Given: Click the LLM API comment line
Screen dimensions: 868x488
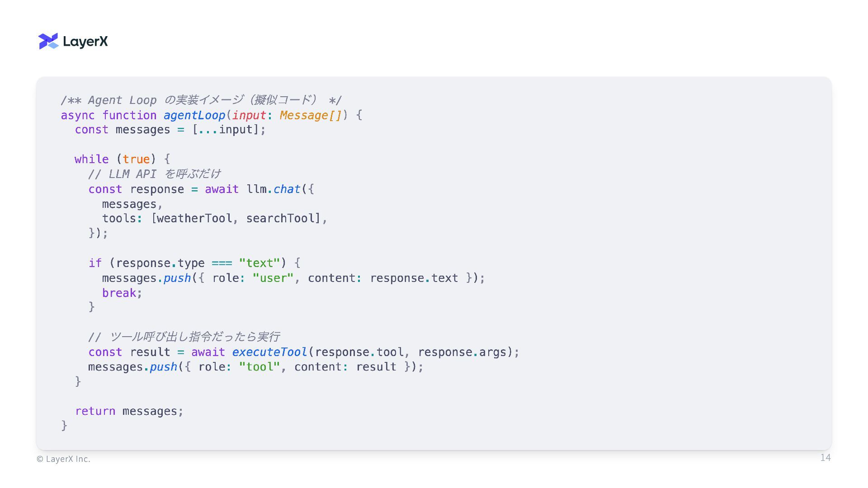Looking at the screenshot, I should coord(154,174).
